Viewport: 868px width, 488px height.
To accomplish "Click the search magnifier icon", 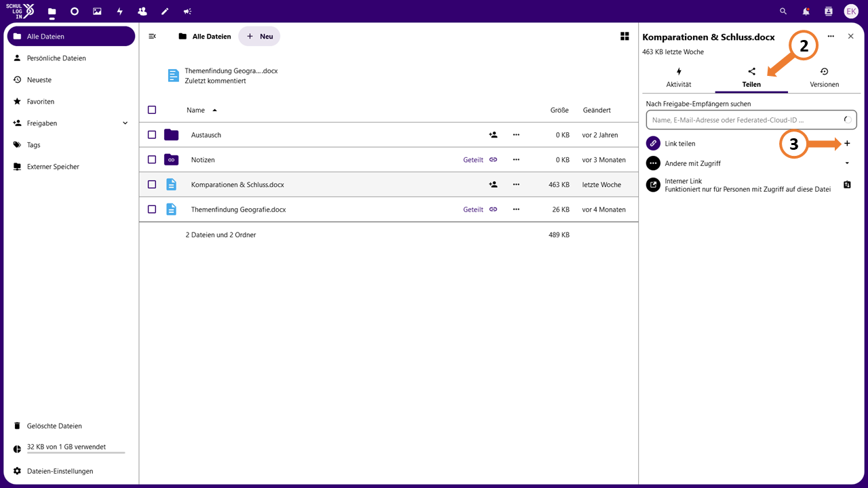I will (783, 12).
